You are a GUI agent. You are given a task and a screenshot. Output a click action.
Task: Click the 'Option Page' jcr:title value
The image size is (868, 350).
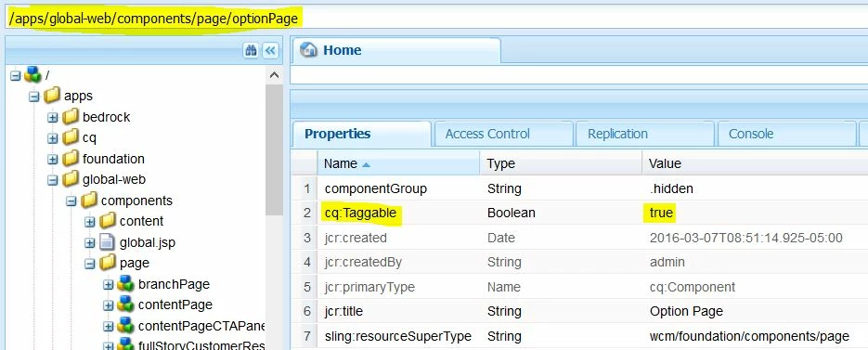pyautogui.click(x=686, y=311)
